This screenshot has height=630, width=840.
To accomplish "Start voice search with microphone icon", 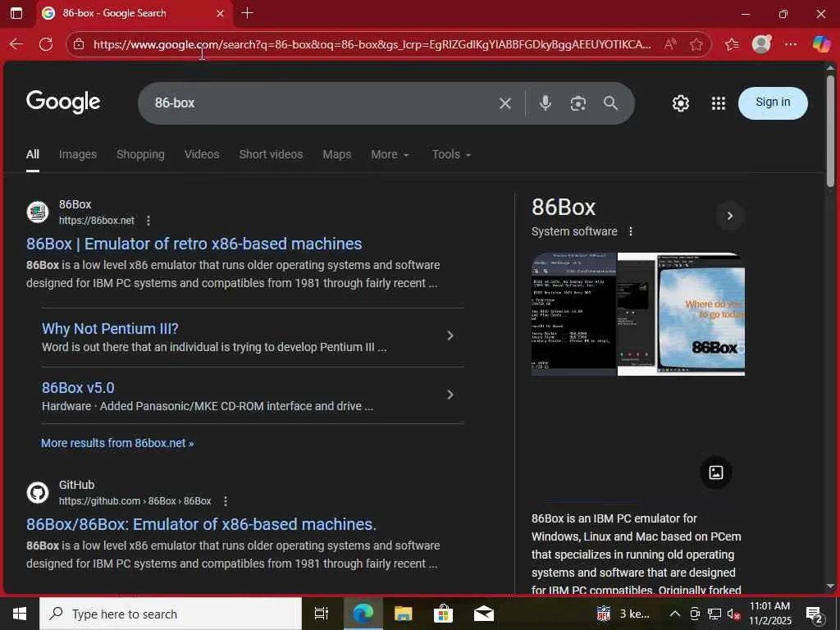I will tap(546, 103).
